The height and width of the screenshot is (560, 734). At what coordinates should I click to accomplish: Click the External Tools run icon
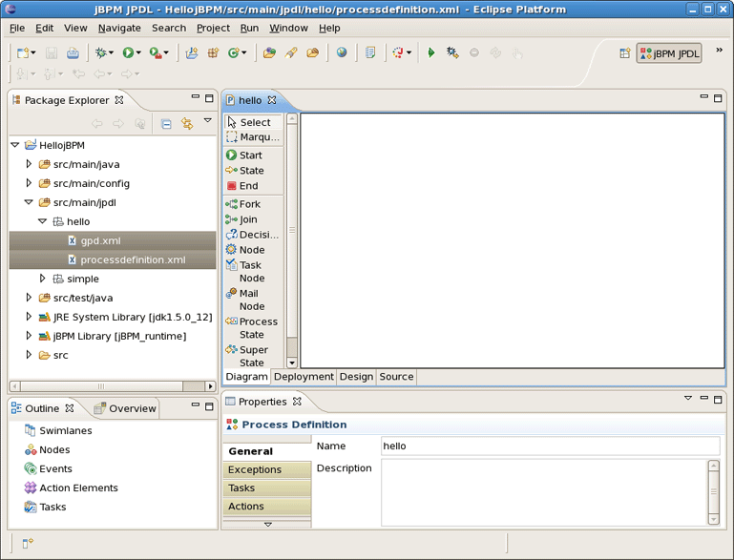[156, 52]
